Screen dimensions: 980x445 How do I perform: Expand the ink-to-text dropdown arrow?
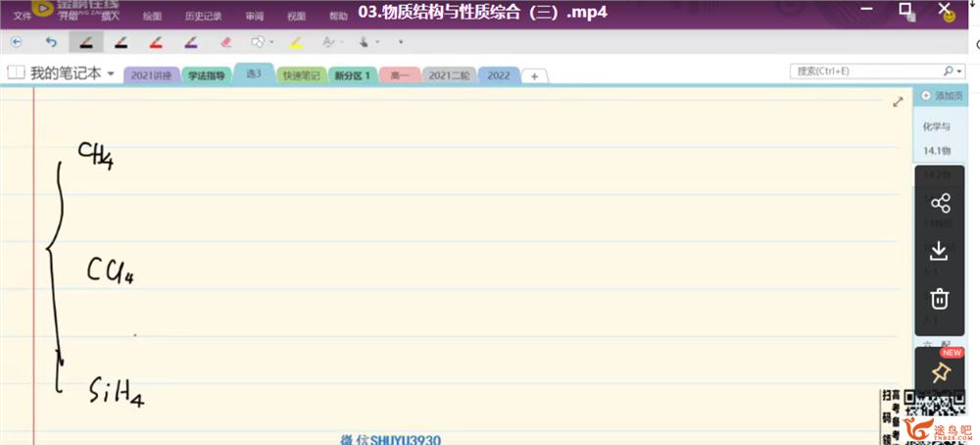pos(342,42)
